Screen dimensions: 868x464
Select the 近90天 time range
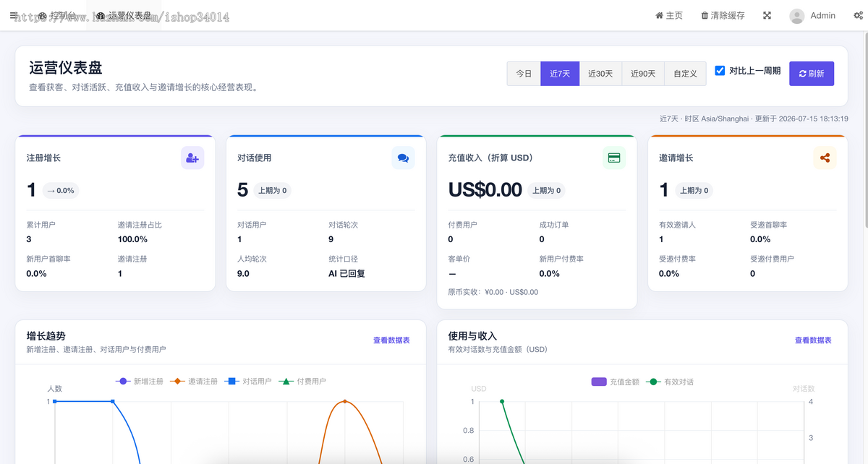pyautogui.click(x=643, y=74)
